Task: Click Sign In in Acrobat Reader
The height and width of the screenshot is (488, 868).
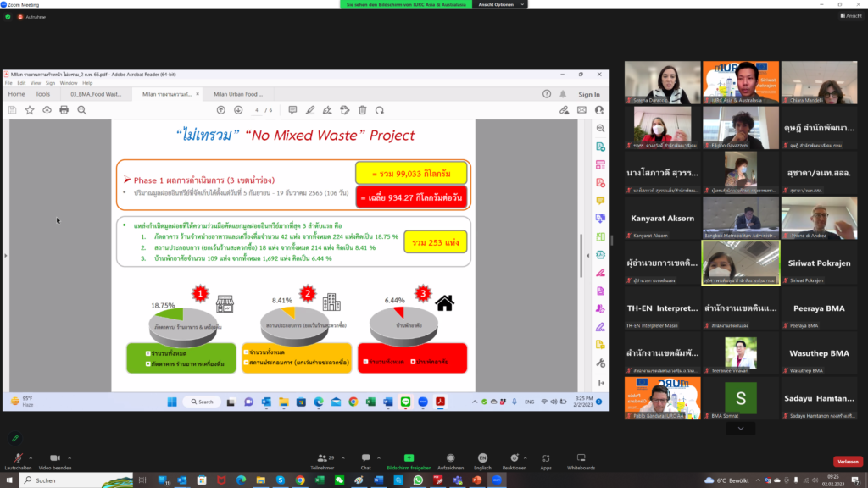Action: click(589, 94)
